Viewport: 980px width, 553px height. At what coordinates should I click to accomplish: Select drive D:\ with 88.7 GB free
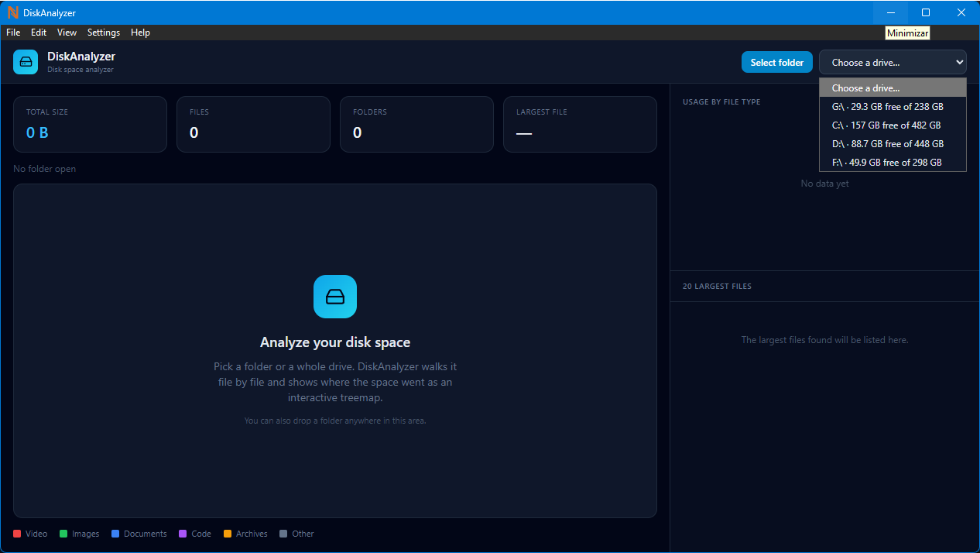[893, 143]
